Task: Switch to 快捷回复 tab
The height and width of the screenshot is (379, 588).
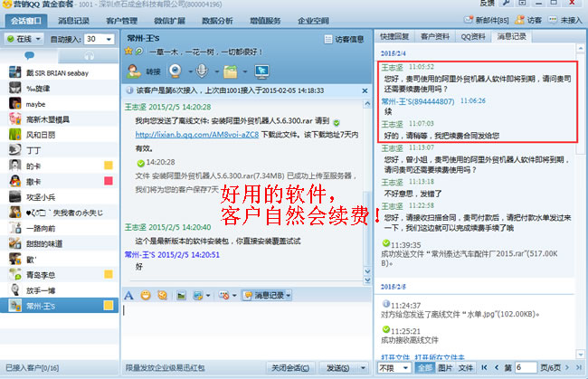Action: tap(394, 36)
